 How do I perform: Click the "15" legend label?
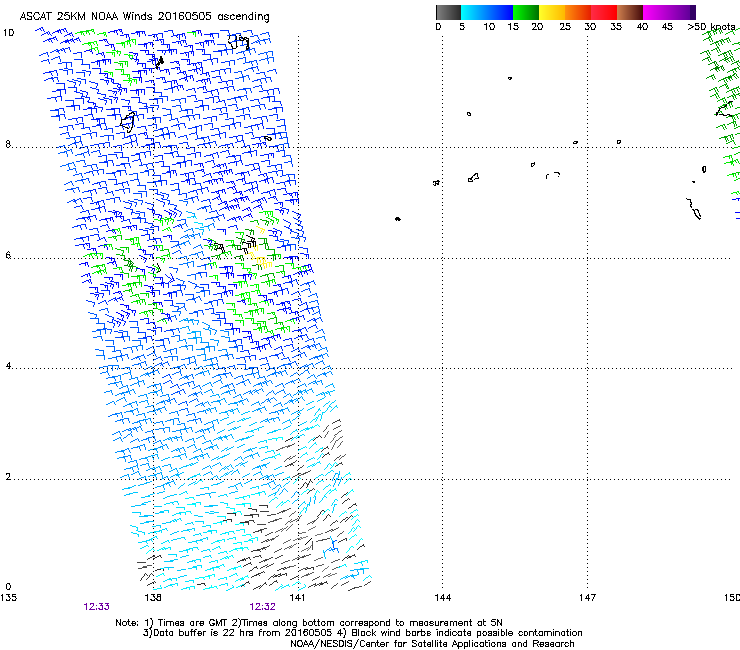point(513,26)
